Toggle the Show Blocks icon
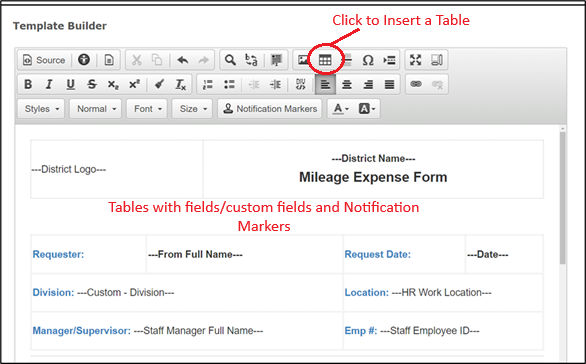 tap(437, 60)
